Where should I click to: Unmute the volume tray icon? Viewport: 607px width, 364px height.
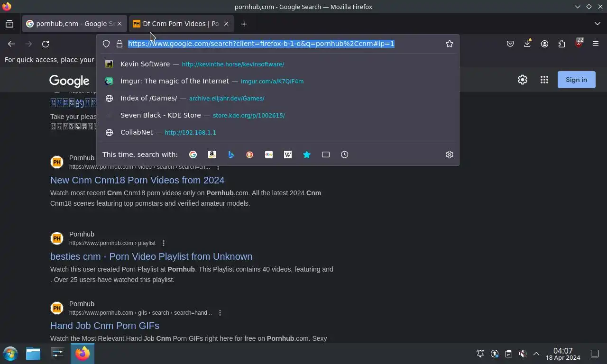[523, 354]
